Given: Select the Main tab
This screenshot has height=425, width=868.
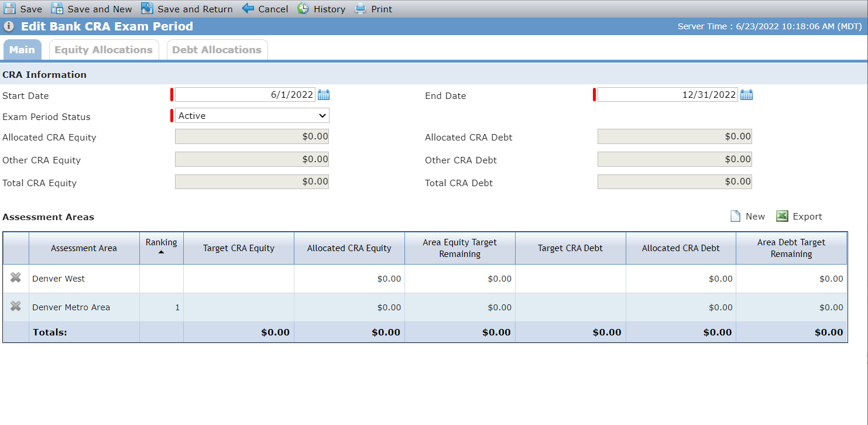Looking at the screenshot, I should 22,50.
